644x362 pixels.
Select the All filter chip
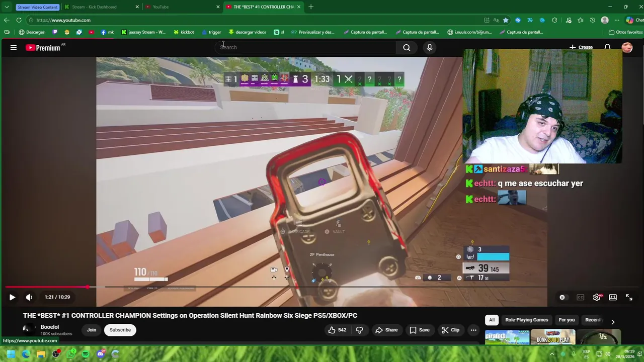pos(492,320)
